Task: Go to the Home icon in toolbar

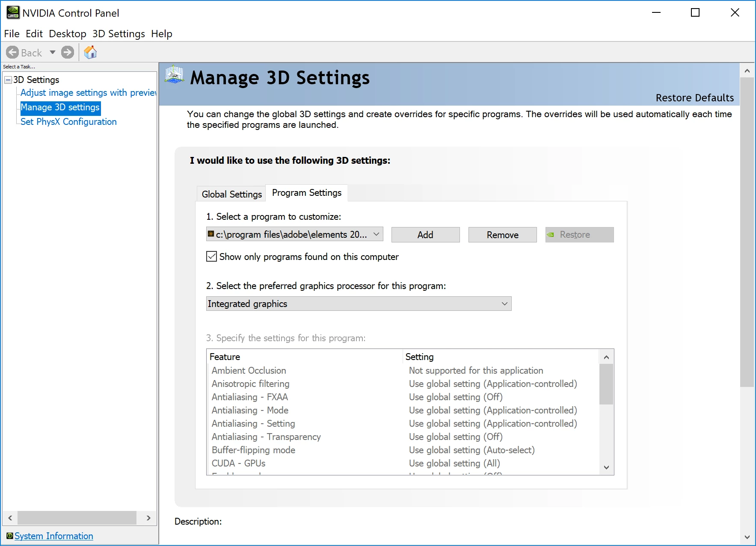Action: (90, 52)
